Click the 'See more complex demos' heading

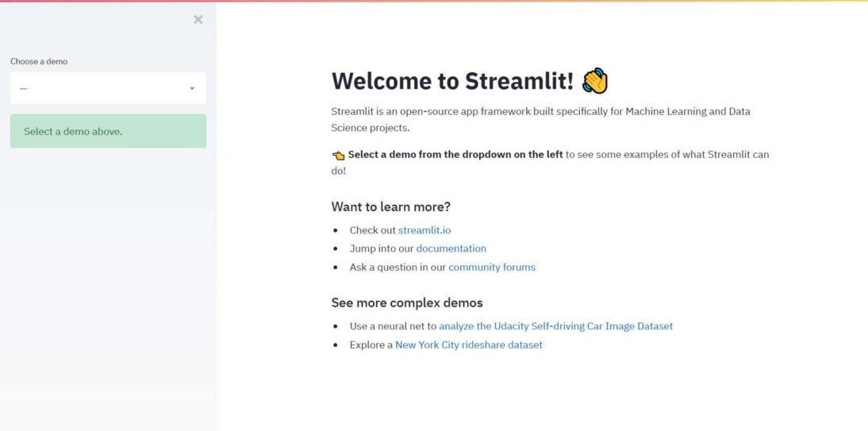pyautogui.click(x=407, y=302)
